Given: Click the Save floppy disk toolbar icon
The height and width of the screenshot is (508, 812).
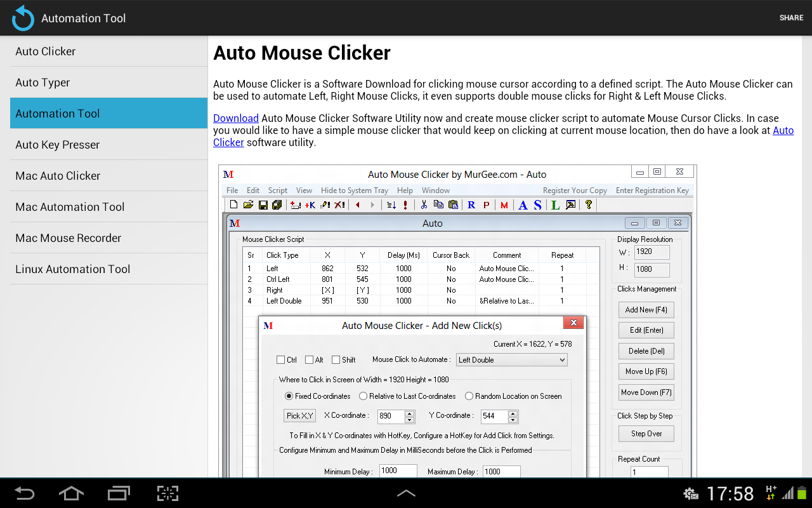Looking at the screenshot, I should pos(263,204).
